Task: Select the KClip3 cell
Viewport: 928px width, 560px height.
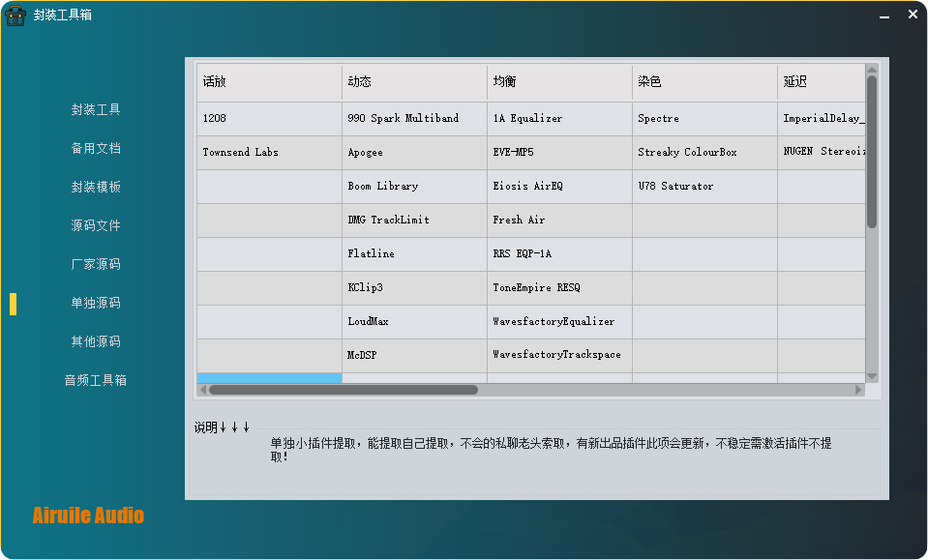Action: point(414,288)
